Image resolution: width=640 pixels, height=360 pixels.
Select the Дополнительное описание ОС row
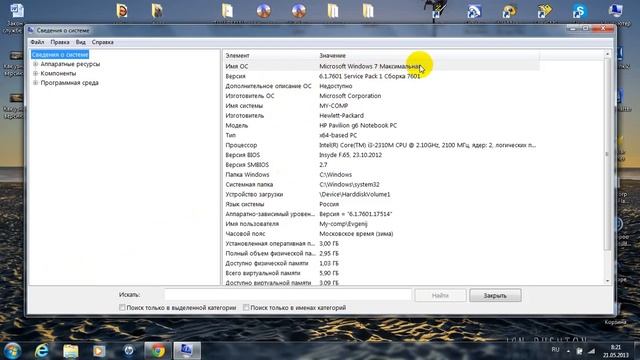click(x=381, y=86)
